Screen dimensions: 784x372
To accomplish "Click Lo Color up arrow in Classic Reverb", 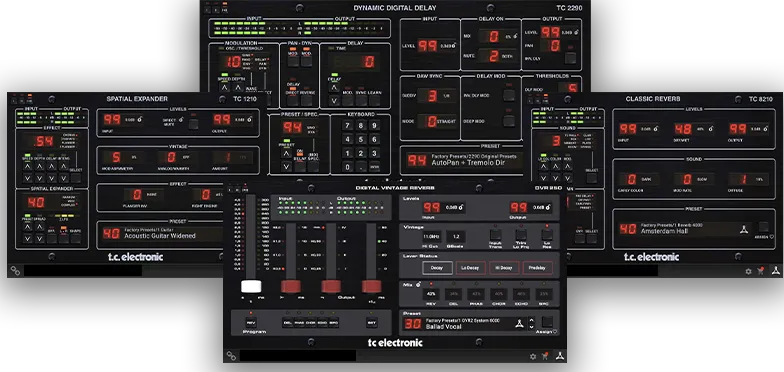I will point(544,166).
